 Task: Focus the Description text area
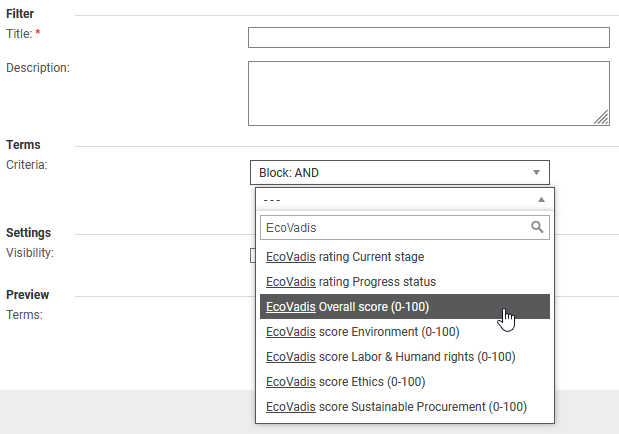[x=428, y=93]
